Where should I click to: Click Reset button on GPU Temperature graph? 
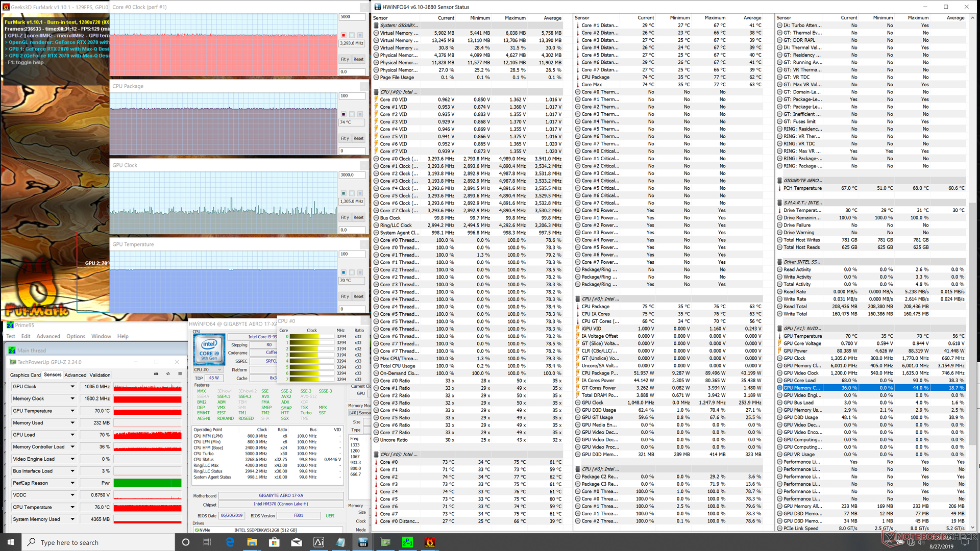[358, 296]
